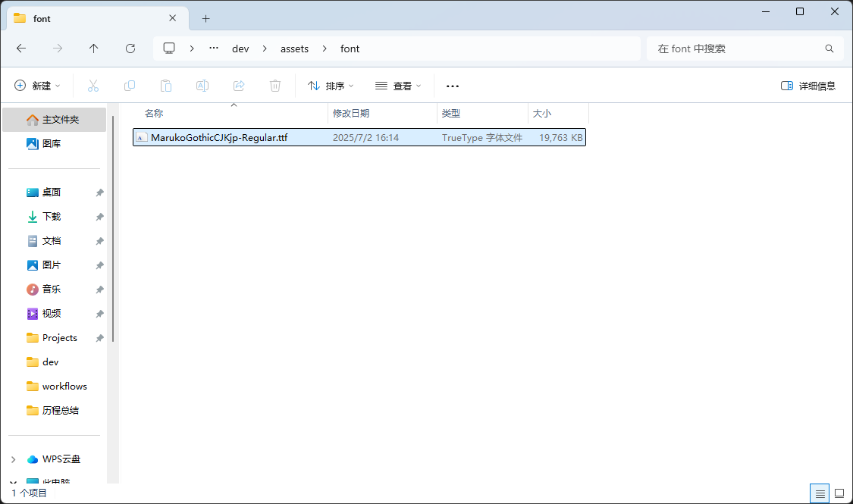Toggle the 详细信息 details pane
The width and height of the screenshot is (853, 504).
[808, 86]
